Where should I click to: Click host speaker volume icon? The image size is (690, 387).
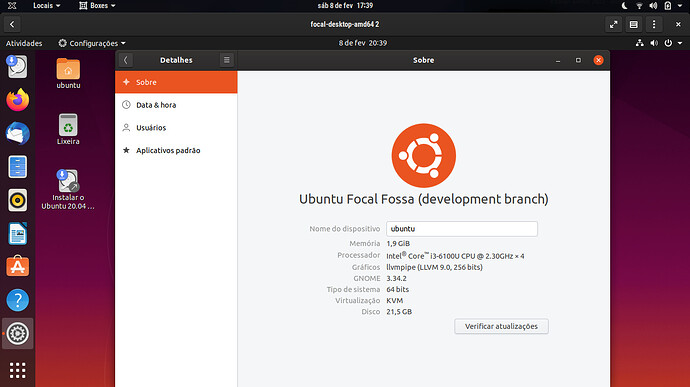point(653,6)
